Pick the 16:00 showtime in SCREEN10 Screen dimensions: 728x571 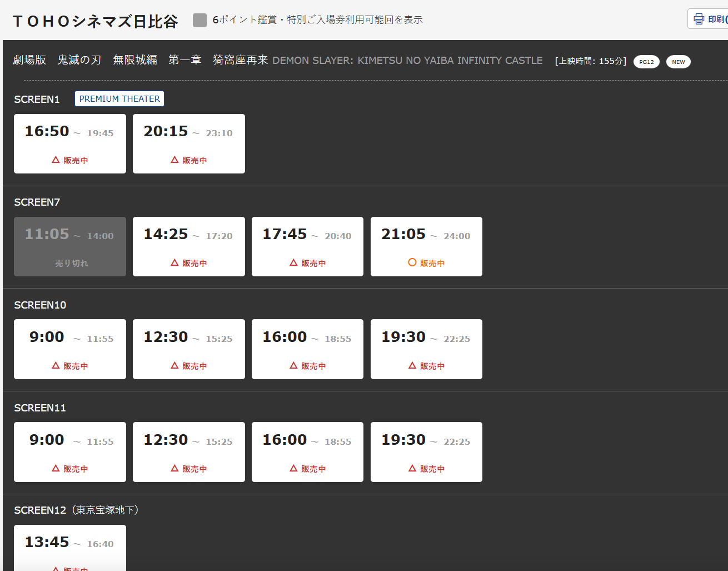pos(307,349)
